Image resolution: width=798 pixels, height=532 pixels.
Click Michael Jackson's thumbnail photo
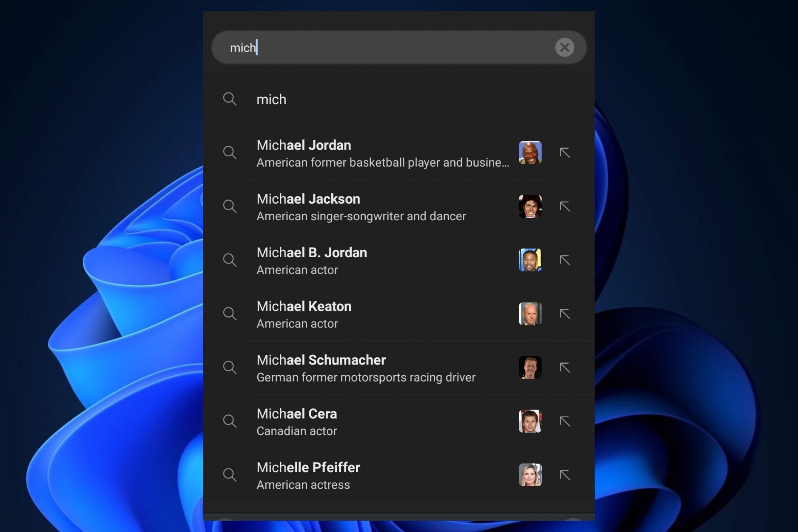[x=530, y=206]
